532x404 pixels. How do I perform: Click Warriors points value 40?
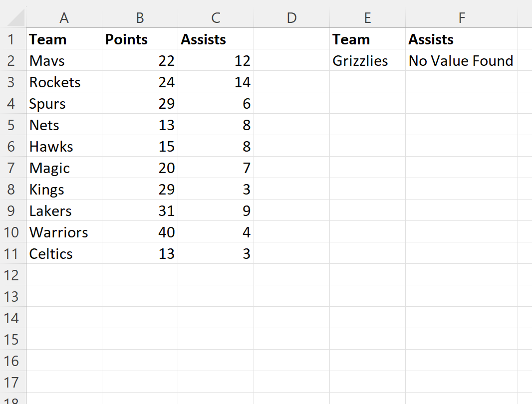pos(140,232)
